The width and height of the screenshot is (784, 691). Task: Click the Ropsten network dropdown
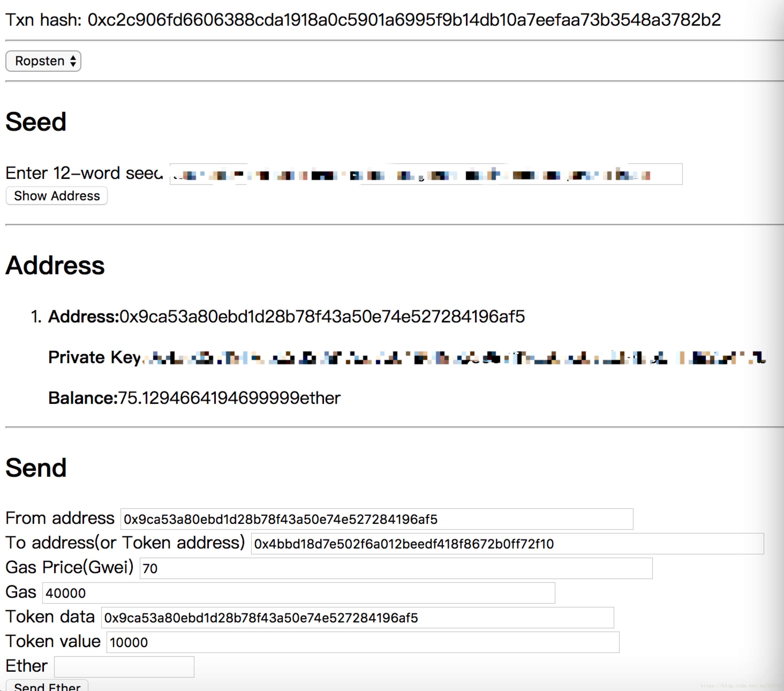[43, 61]
